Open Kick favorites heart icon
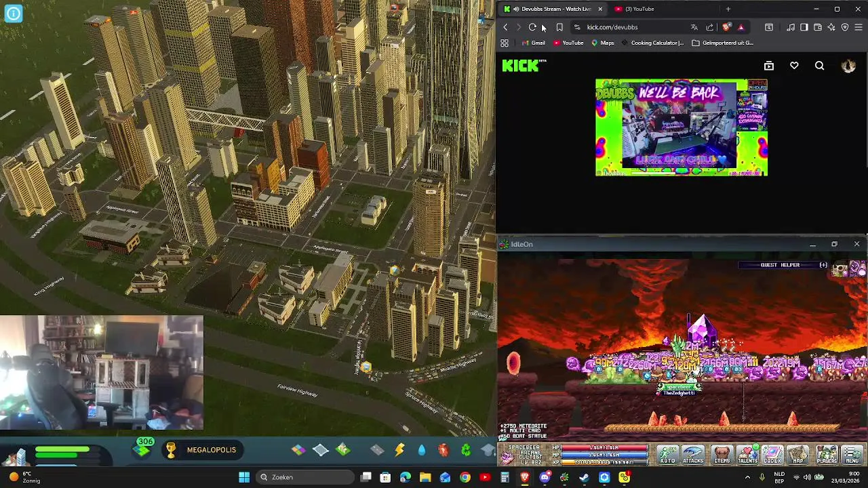This screenshot has height=488, width=868. (794, 66)
